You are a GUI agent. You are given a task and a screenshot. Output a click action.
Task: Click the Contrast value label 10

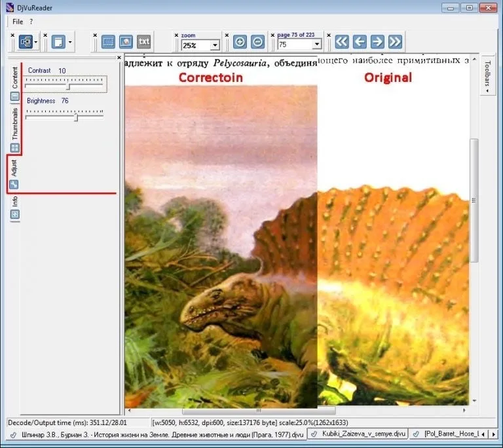pos(62,71)
